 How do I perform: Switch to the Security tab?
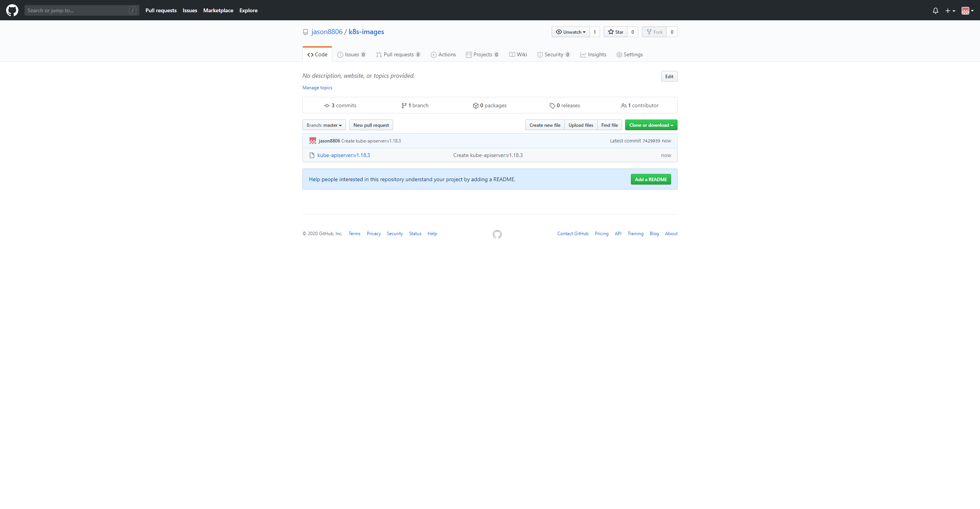(554, 54)
